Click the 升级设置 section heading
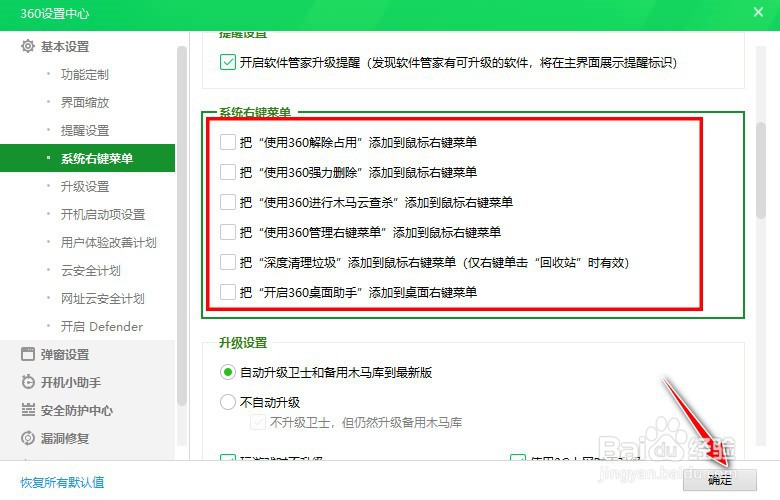 [x=243, y=342]
